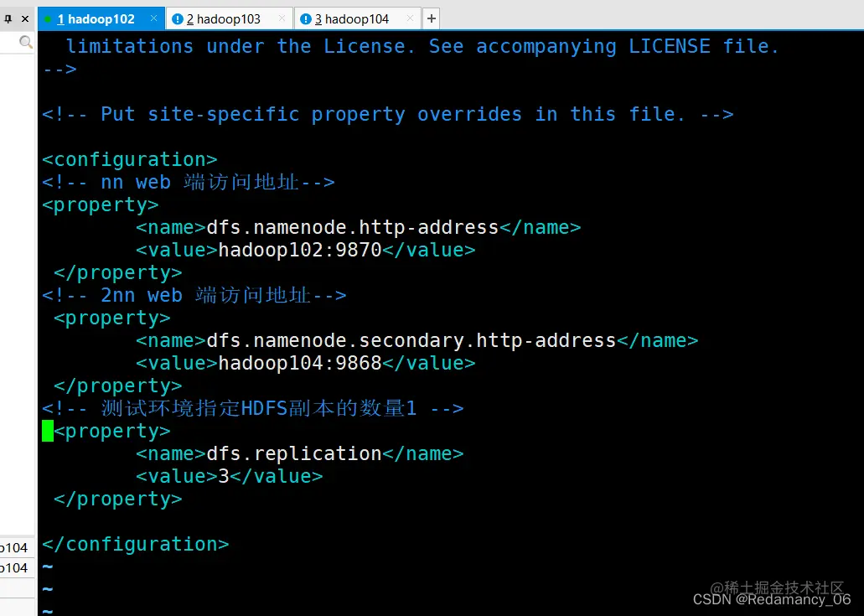
Task: Click the blue alert icon on hadoop104 tab
Action: [306, 19]
